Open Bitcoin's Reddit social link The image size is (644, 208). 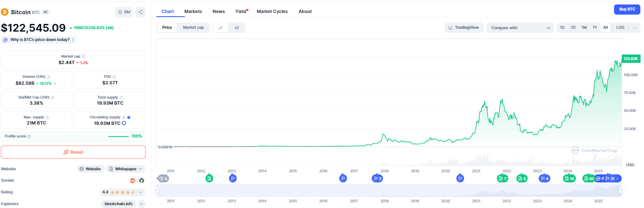133,181
